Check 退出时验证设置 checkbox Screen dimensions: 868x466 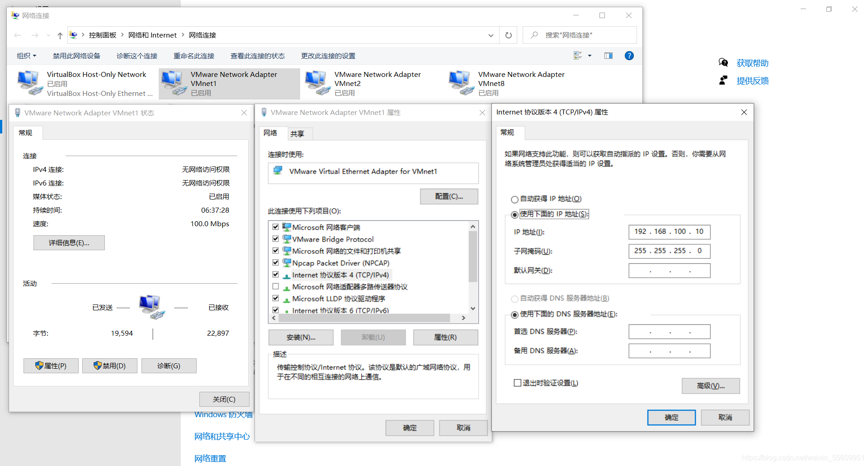point(518,383)
